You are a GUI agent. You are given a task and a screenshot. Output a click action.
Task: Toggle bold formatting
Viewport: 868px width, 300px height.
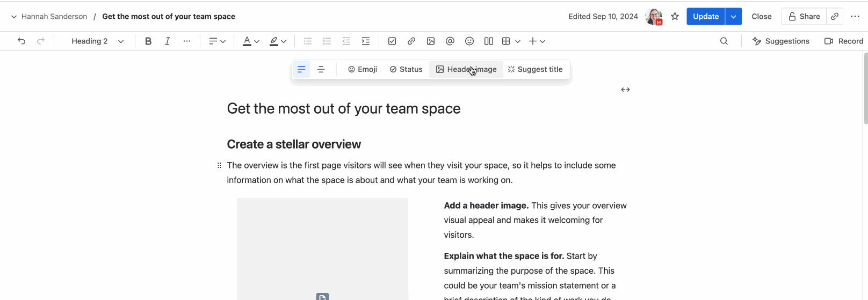click(148, 41)
